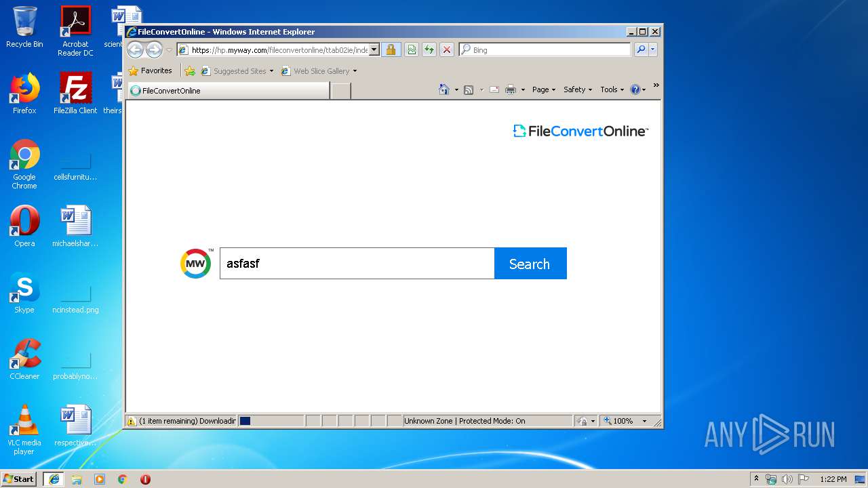Select the FileConvertOnline tab
This screenshot has width=868, height=488.
(x=229, y=91)
